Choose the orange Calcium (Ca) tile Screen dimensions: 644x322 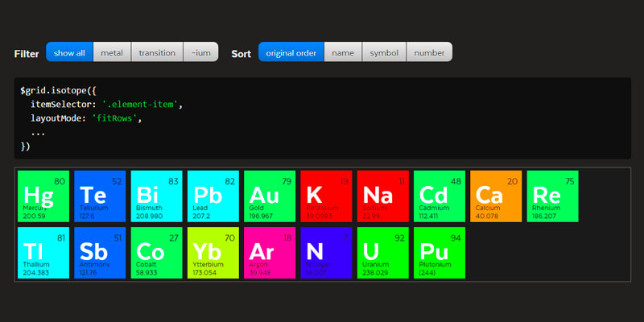[x=496, y=196]
